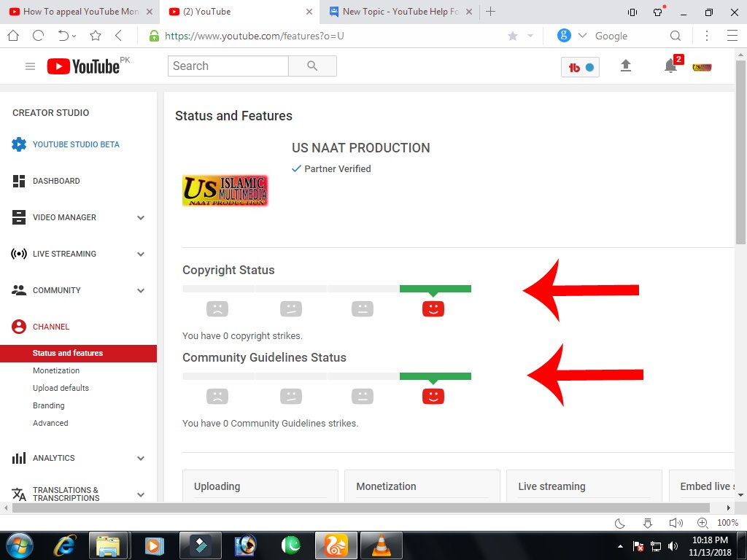Click the search magnifier button
The height and width of the screenshot is (560, 747).
coord(312,66)
